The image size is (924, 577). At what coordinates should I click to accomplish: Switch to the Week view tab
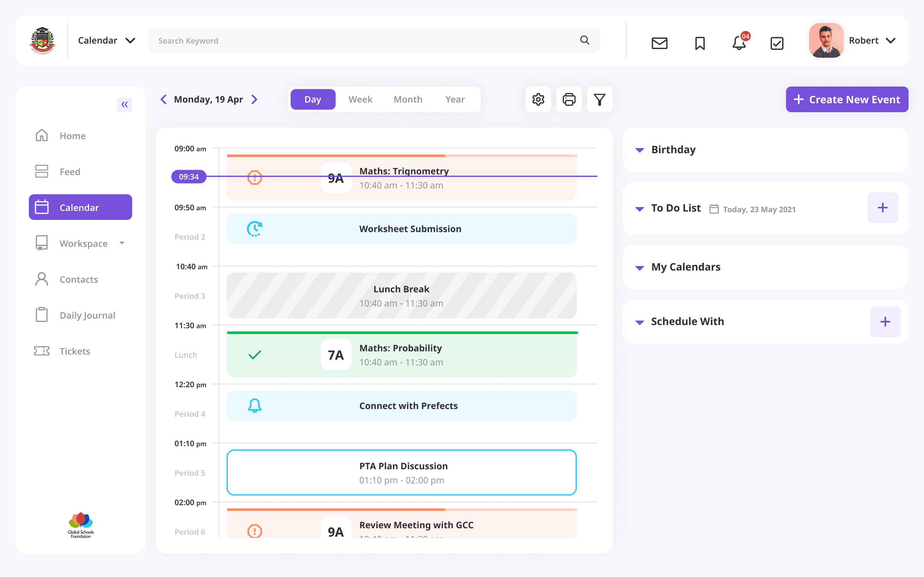[360, 100]
